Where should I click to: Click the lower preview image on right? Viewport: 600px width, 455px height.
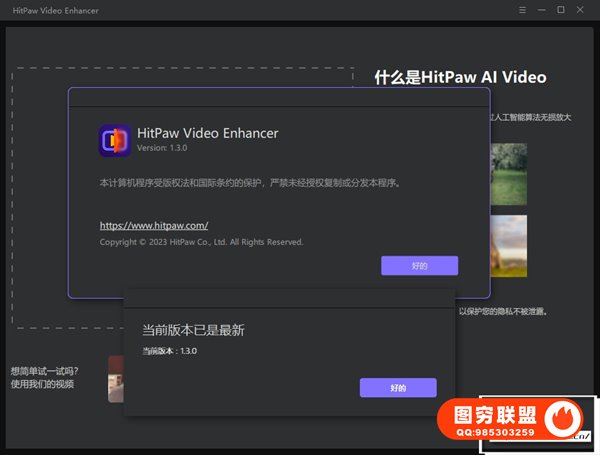tap(509, 246)
